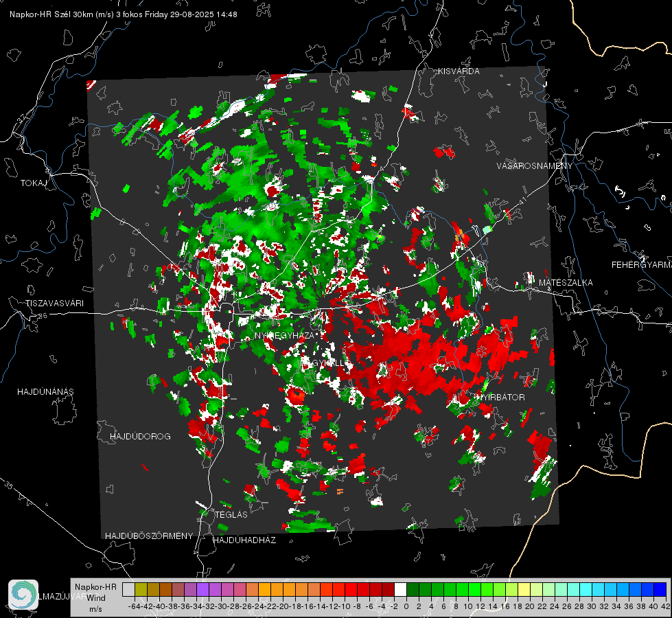Pick the gray swatch at legend's left end
Screen dimensions: 672x618
point(128,590)
